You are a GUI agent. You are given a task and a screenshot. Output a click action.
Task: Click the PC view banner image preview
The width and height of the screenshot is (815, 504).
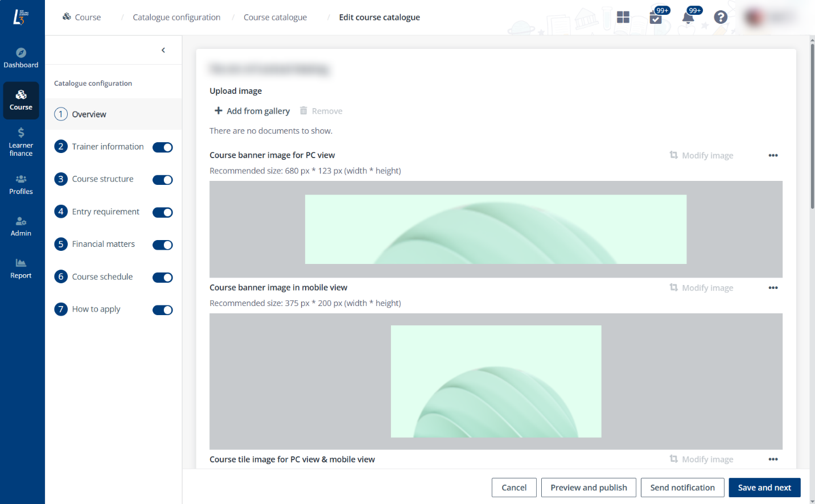click(496, 229)
